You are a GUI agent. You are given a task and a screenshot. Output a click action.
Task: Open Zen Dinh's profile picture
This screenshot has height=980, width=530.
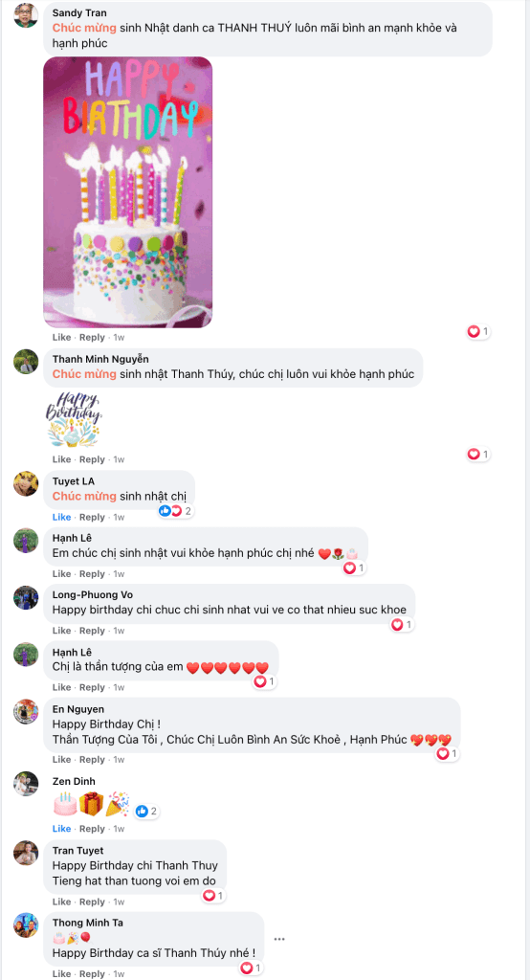(26, 784)
